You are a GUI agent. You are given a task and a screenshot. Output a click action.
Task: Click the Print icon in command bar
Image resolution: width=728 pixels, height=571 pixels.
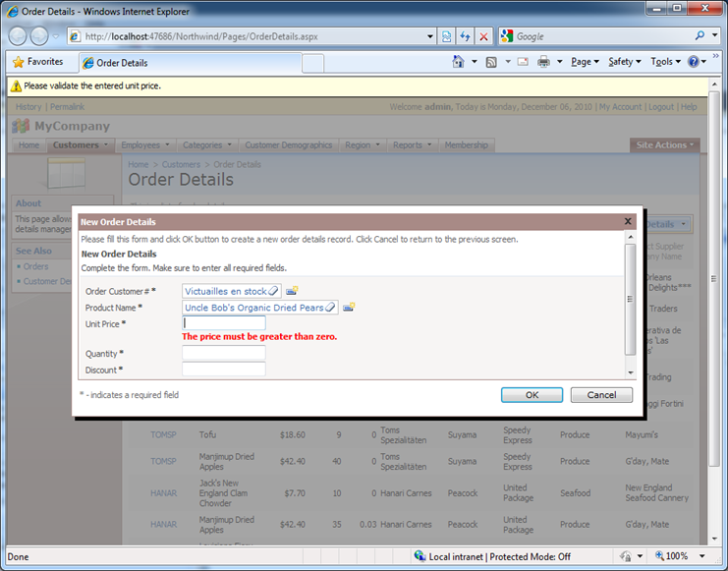tap(543, 62)
